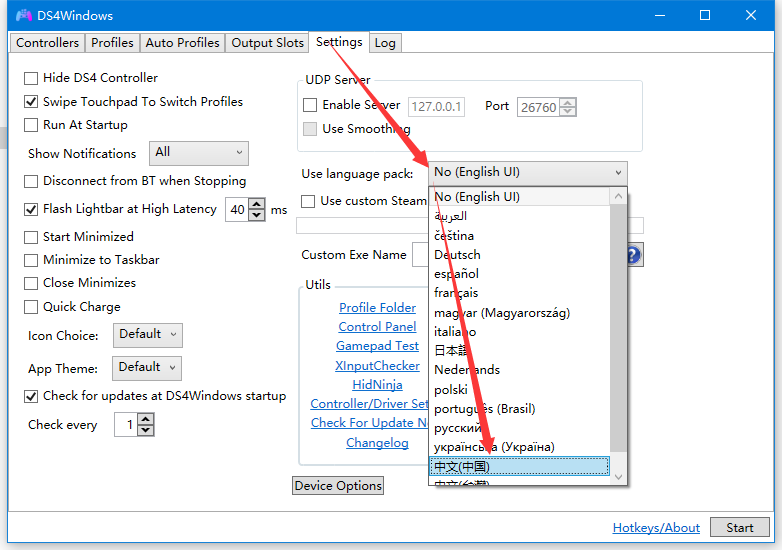Choose Deutsch in the language list
782x550 pixels.
point(457,255)
